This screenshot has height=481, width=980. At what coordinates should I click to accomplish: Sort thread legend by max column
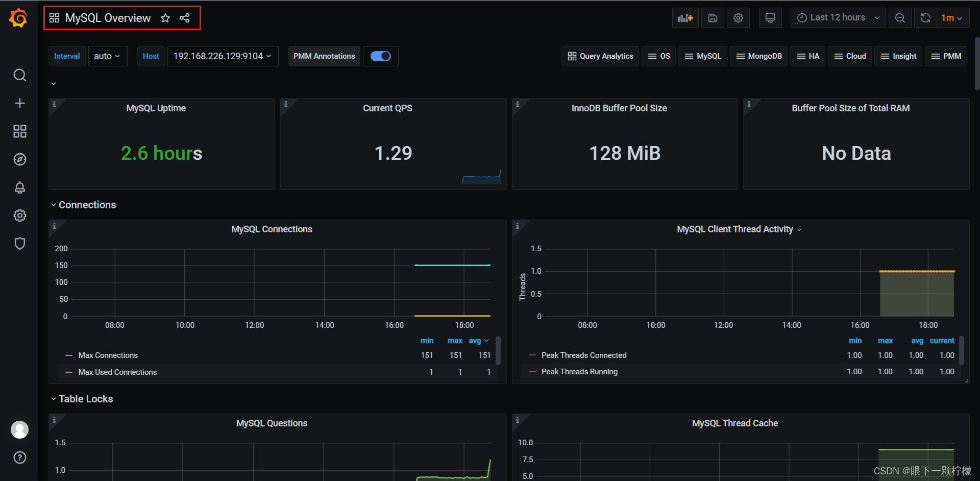click(885, 341)
